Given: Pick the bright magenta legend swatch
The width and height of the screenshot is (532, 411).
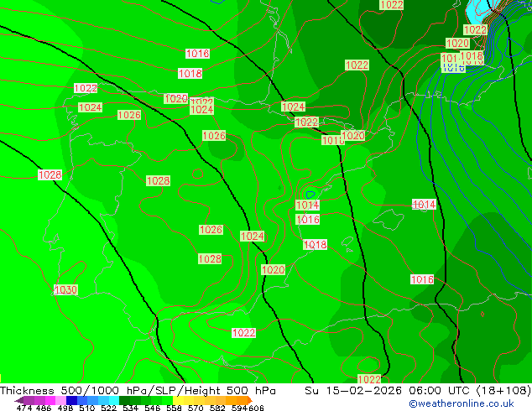Looking at the screenshot, I should pos(50,400).
